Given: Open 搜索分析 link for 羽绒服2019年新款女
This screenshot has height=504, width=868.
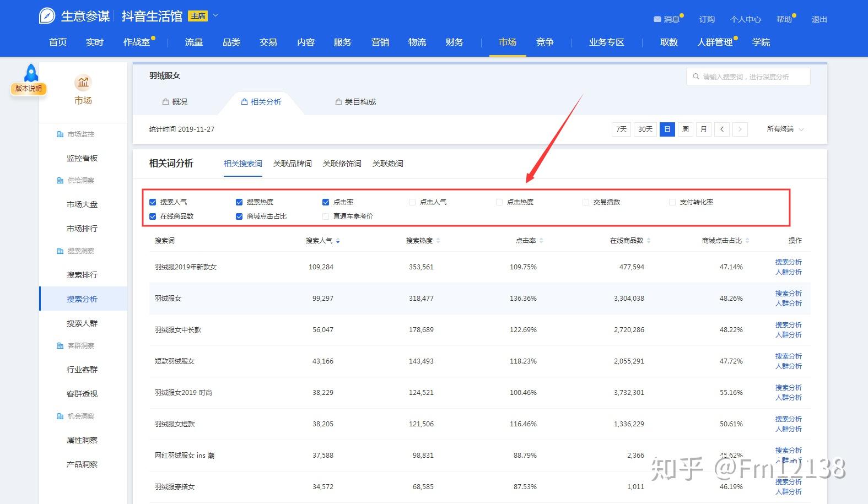Looking at the screenshot, I should (x=789, y=262).
